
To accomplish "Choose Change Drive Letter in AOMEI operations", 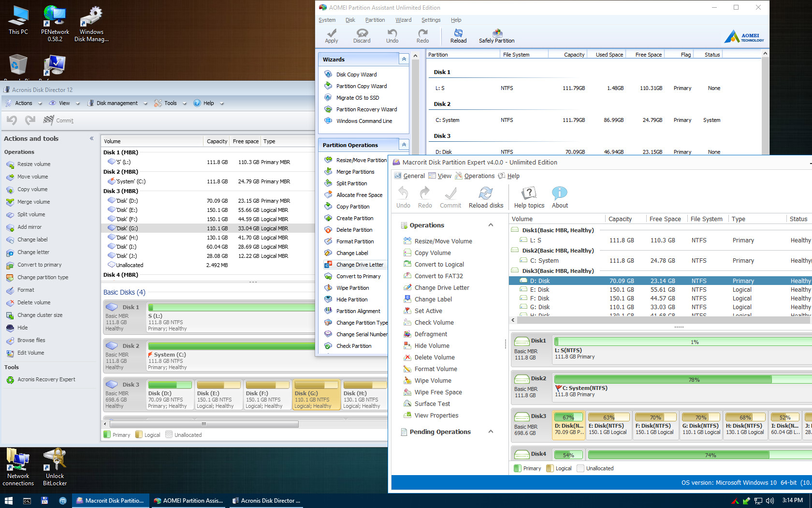I will (360, 265).
